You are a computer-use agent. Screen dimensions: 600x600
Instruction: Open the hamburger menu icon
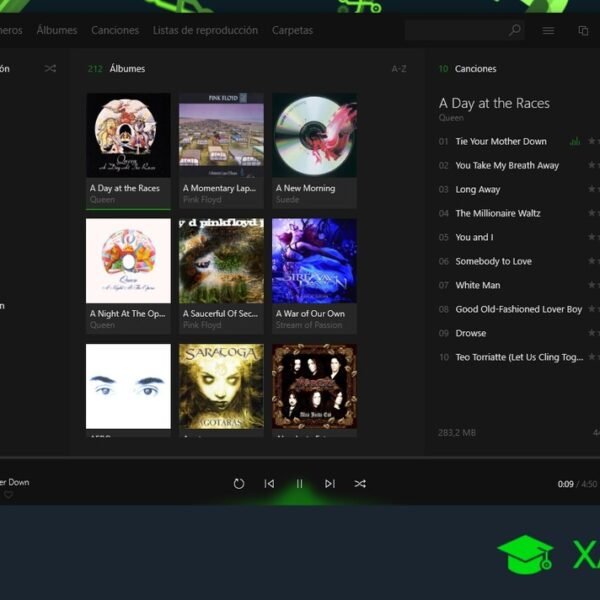click(548, 30)
